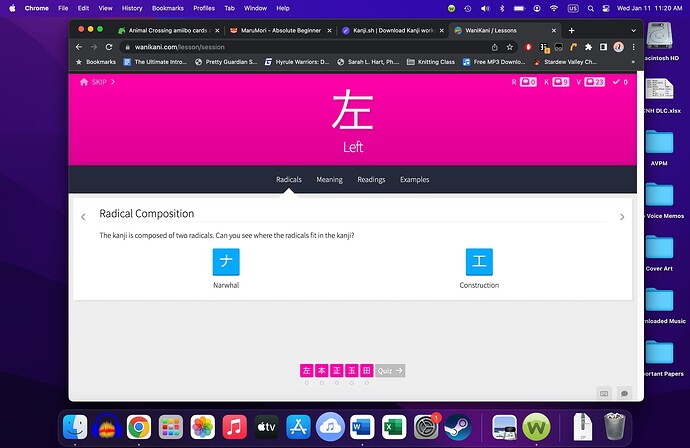Screen dimensions: 690x448
Task: Open the Radicals lesson tab
Action: [289, 180]
